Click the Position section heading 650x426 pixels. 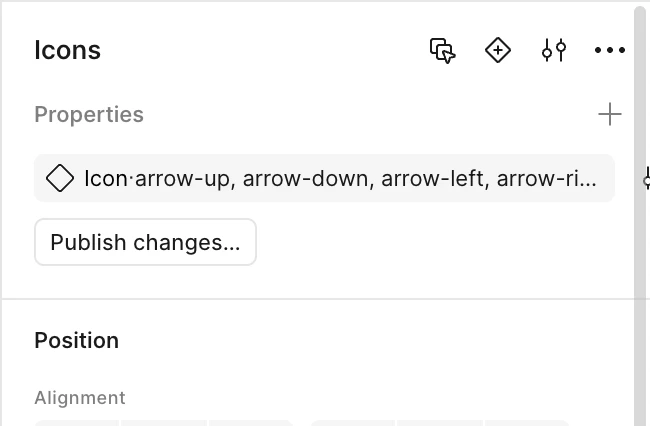77,341
